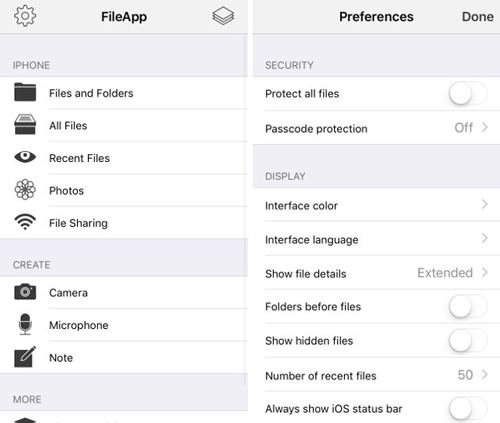500x423 pixels.
Task: Select the All Files archive box icon
Action: point(25,124)
